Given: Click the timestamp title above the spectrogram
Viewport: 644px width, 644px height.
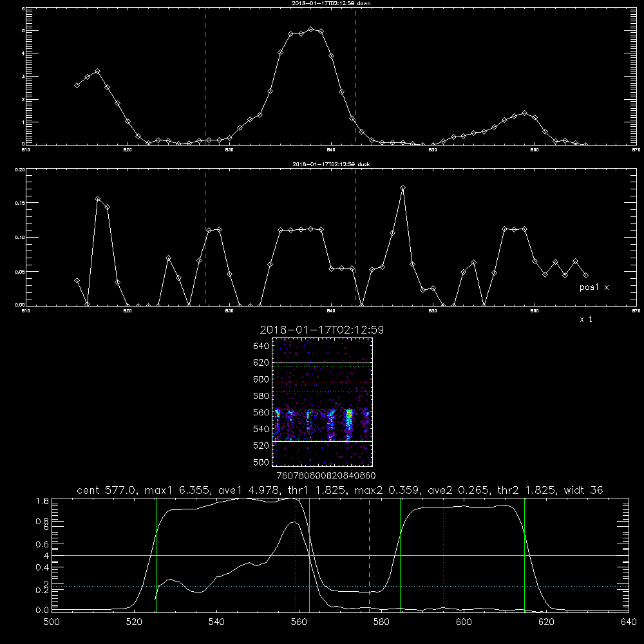Looking at the screenshot, I should pos(322,330).
